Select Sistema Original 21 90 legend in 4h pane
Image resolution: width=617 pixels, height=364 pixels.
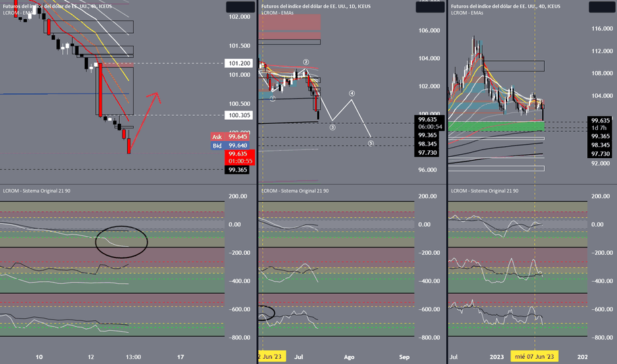coord(36,191)
